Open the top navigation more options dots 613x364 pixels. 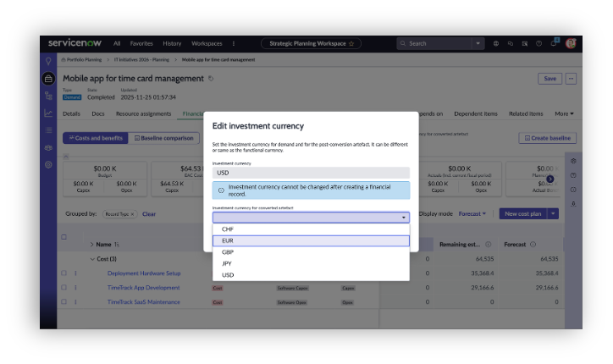tap(234, 43)
